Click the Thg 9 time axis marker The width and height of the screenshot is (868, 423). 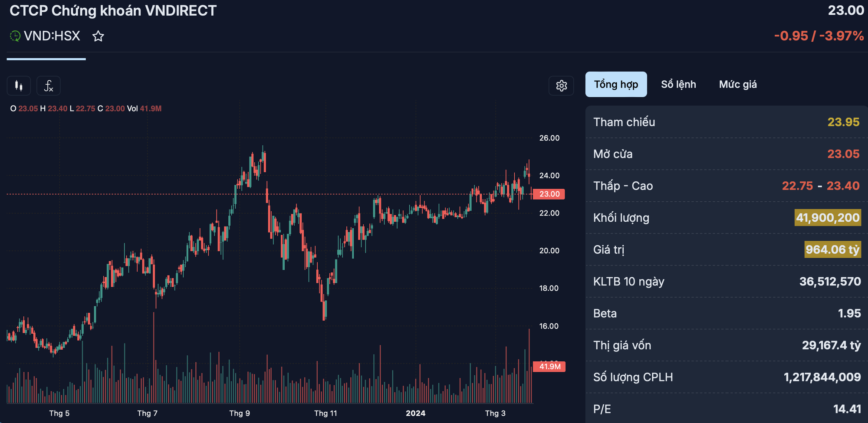[x=240, y=413]
